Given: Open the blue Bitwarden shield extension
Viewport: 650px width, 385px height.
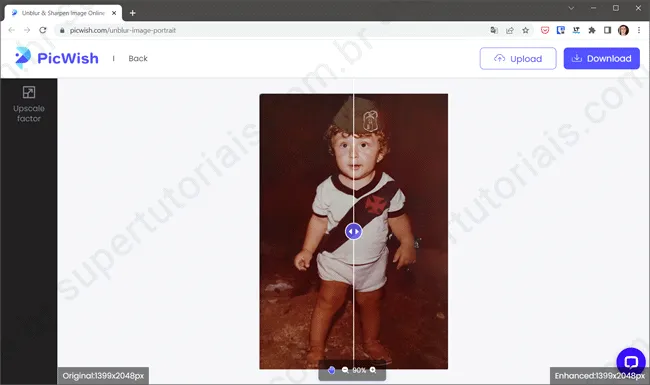Looking at the screenshot, I should [560, 30].
